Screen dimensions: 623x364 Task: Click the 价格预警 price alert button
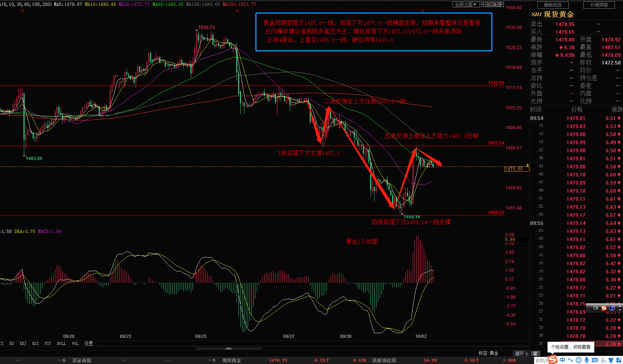(x=599, y=5)
